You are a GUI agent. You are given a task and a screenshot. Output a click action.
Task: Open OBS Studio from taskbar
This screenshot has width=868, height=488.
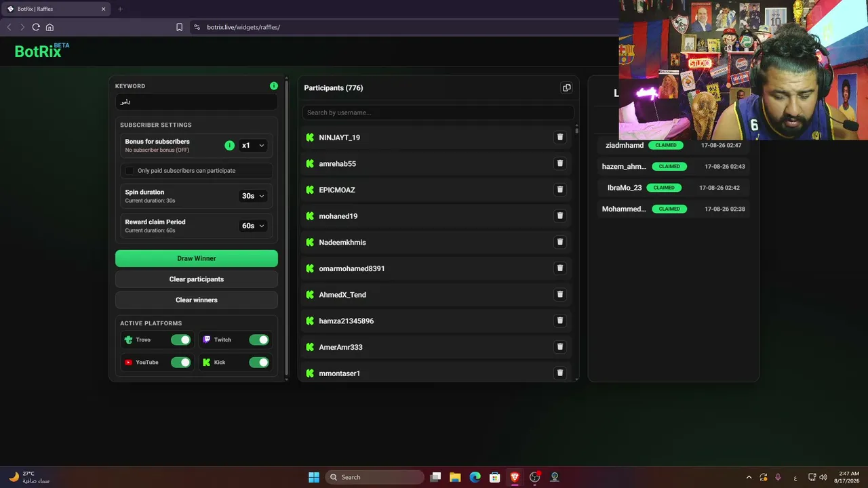(534, 477)
